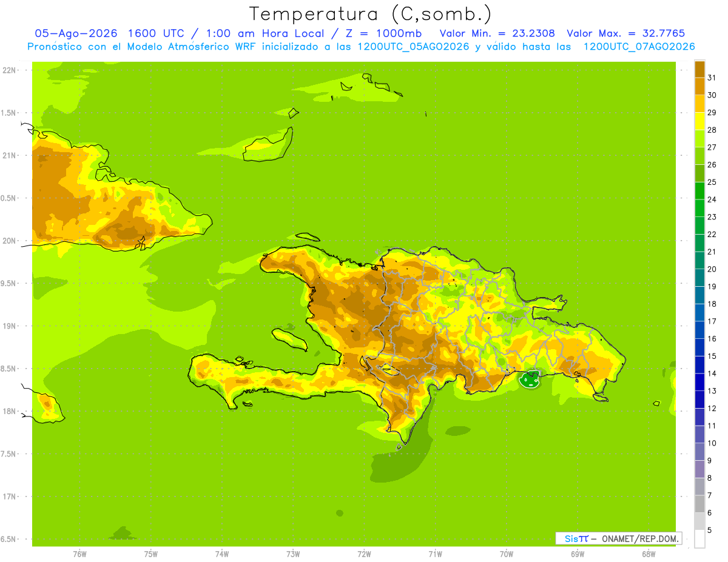Image resolution: width=728 pixels, height=562 pixels.
Task: Pick the orange legend band between 29 and 30
Action: point(699,104)
